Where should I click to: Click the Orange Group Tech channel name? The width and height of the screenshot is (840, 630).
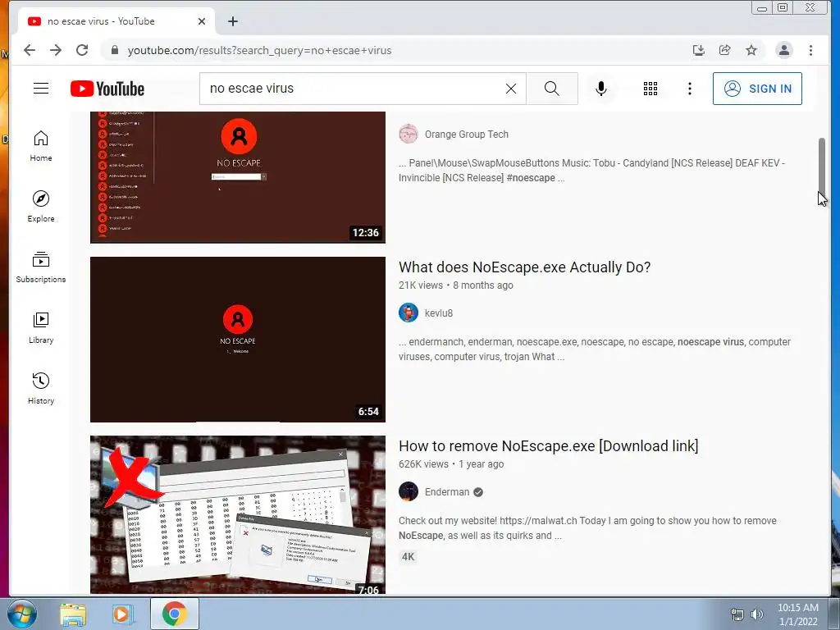click(467, 135)
